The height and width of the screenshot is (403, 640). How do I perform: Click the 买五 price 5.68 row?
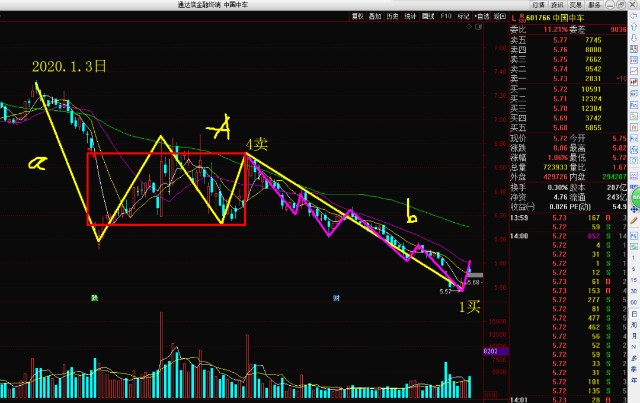click(568, 128)
